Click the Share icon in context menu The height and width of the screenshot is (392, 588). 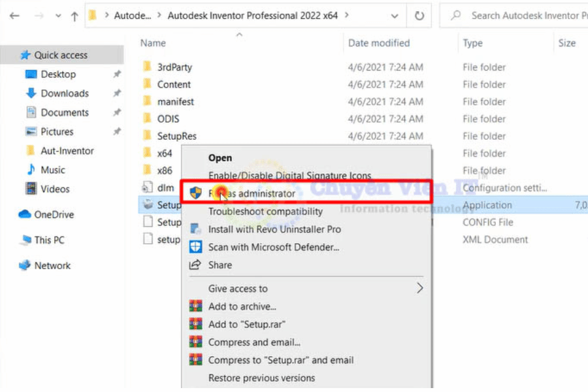click(195, 265)
